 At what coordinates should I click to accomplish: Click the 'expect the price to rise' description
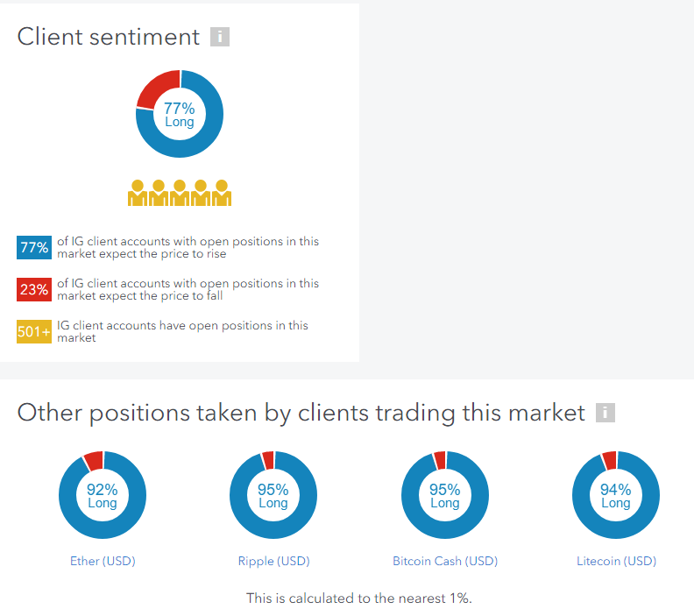[x=188, y=247]
